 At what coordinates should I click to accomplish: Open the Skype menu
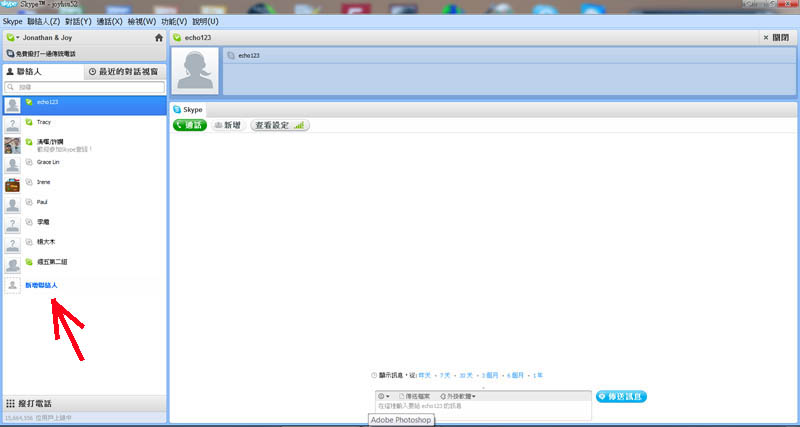pyautogui.click(x=12, y=21)
